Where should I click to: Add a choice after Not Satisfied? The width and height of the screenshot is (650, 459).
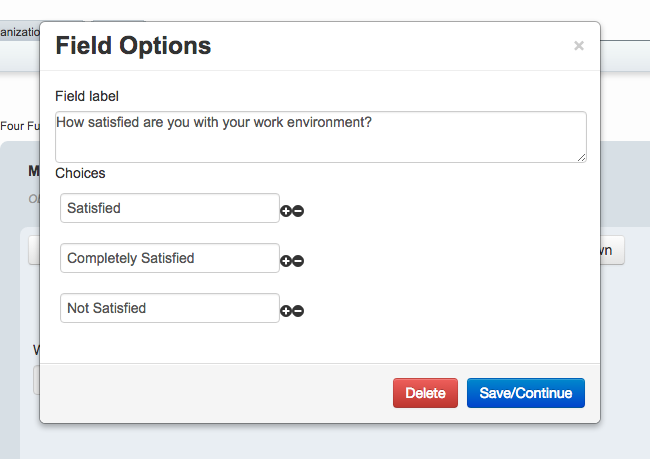pos(286,311)
